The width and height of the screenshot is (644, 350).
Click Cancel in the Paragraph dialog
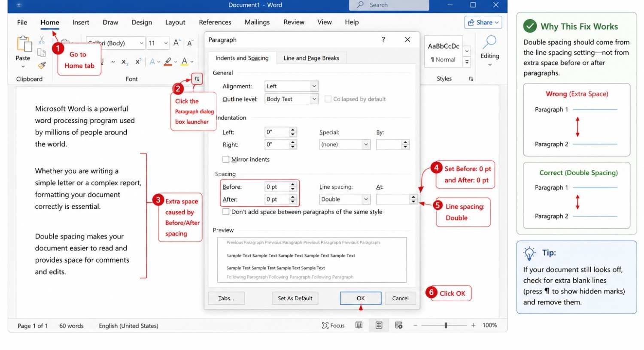click(x=400, y=298)
